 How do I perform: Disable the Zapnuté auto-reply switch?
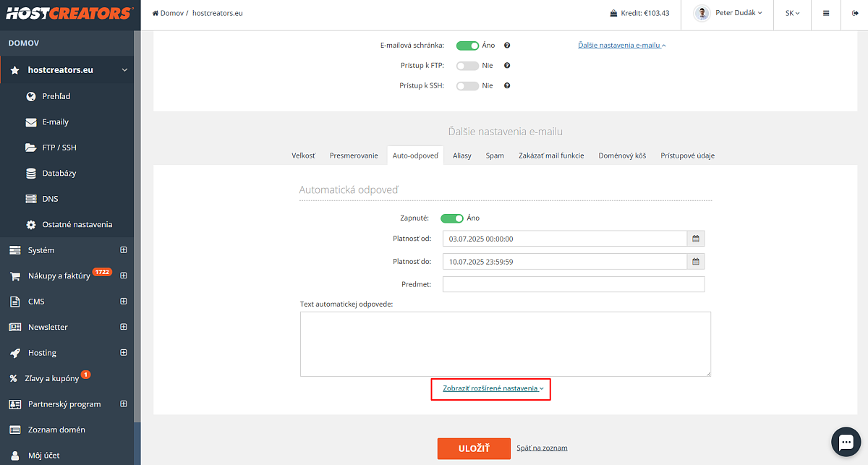[452, 218]
